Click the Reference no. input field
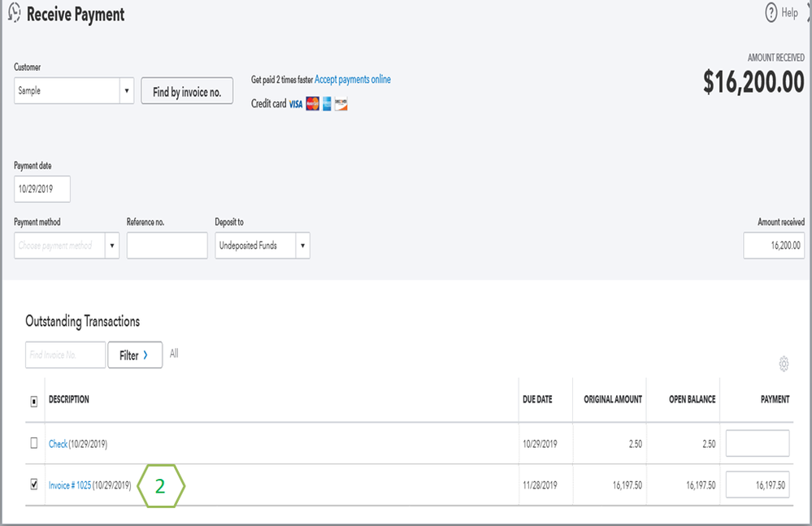The image size is (812, 526). 167,246
